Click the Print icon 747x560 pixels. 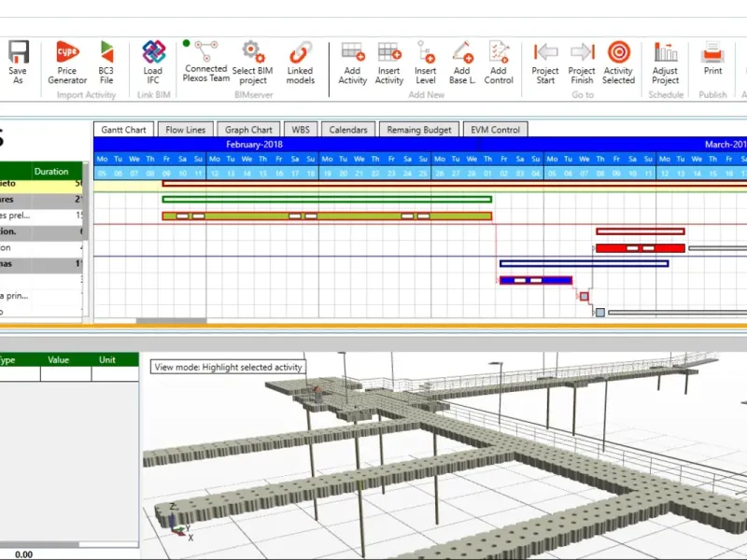tap(712, 58)
